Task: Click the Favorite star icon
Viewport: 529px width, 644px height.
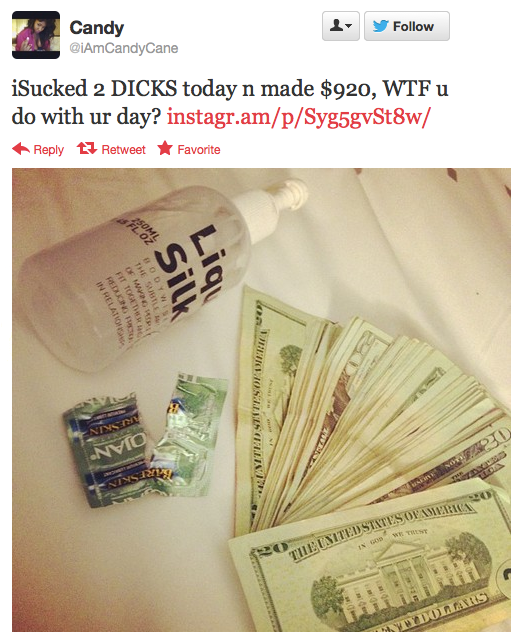Action: tap(165, 148)
